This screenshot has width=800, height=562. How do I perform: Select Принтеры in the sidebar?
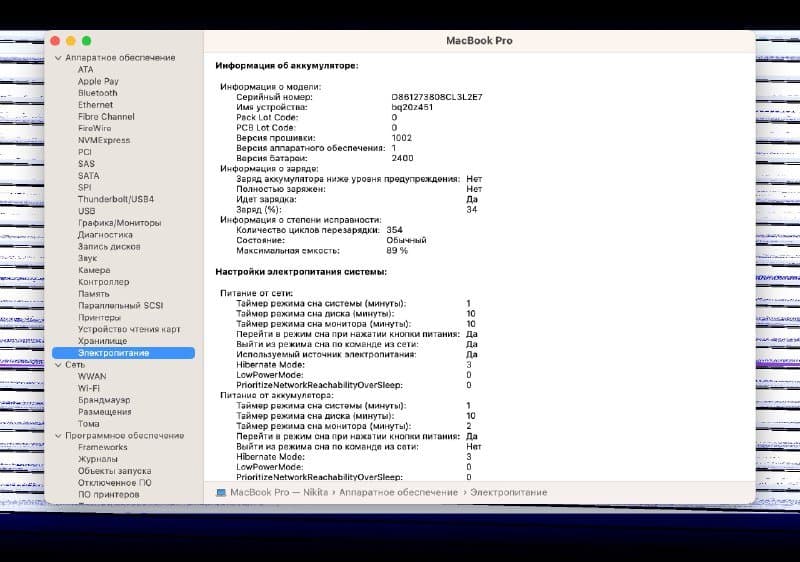pyautogui.click(x=99, y=317)
